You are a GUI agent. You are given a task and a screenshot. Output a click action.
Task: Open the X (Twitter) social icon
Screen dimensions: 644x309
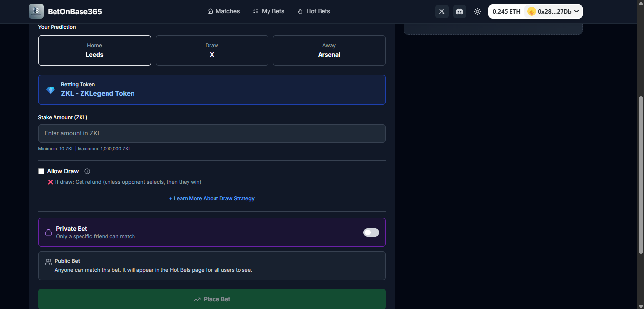pyautogui.click(x=441, y=11)
